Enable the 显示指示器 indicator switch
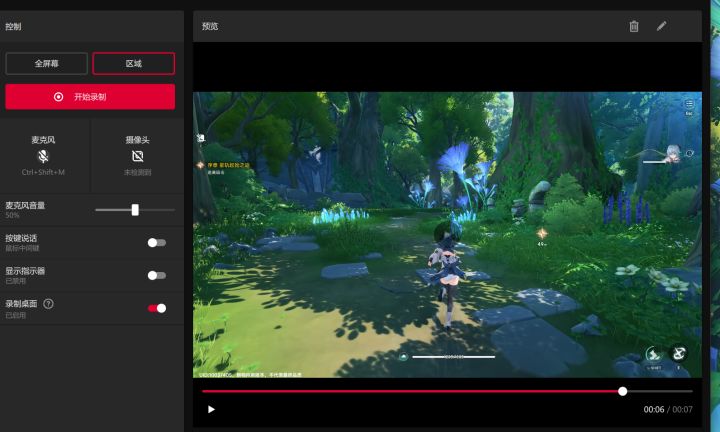Screen dimensions: 720x432 (x=157, y=275)
